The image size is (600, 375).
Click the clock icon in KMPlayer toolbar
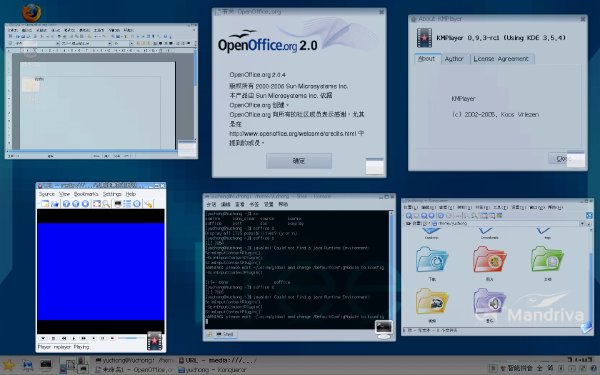click(x=137, y=204)
